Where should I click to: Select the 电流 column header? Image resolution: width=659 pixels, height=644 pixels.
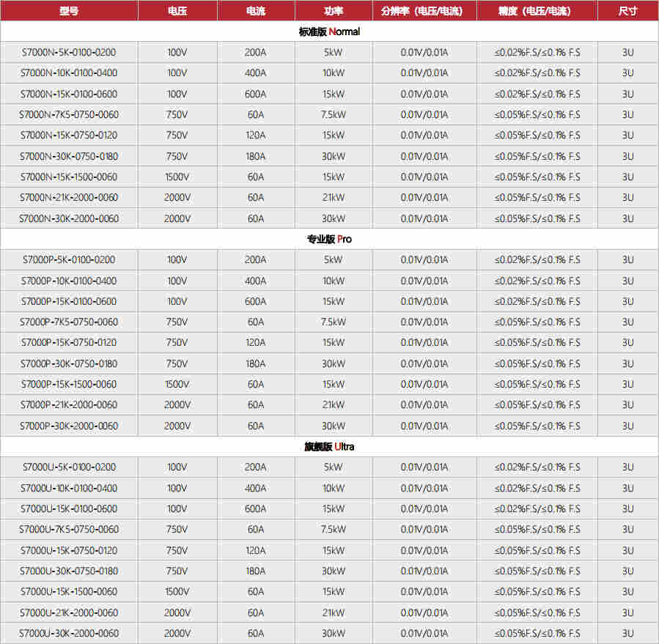pyautogui.click(x=256, y=11)
